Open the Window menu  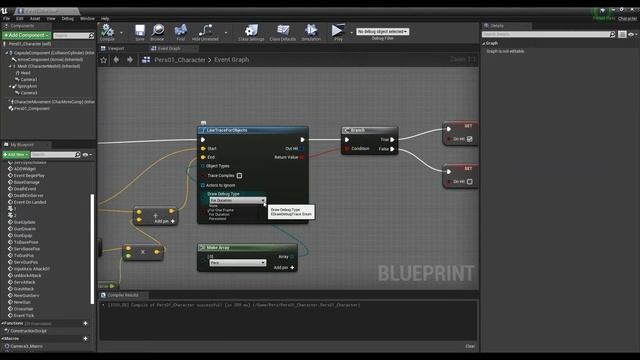(x=87, y=18)
